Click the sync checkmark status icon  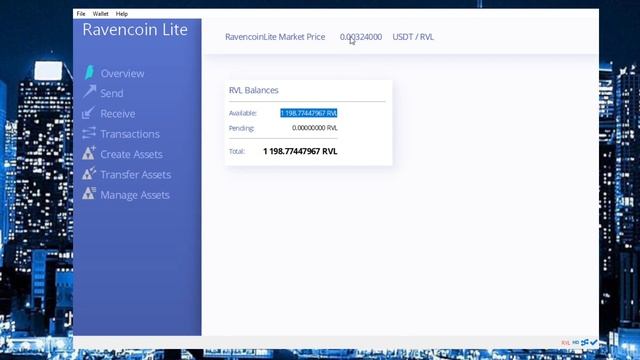point(593,342)
